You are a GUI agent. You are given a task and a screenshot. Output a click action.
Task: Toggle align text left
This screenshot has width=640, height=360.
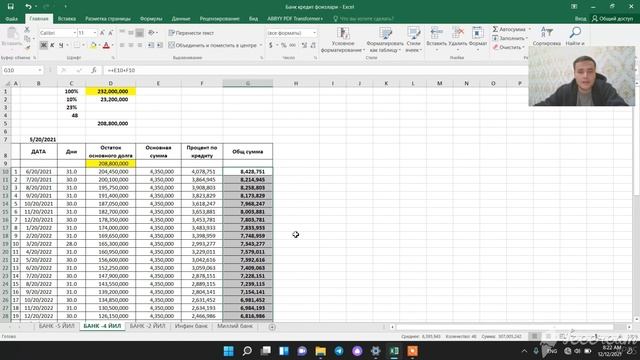122,45
